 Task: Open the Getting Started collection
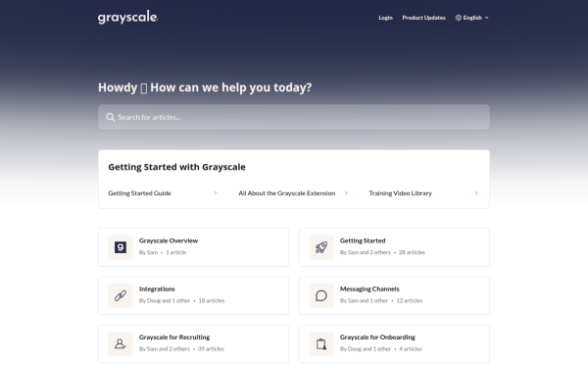395,247
